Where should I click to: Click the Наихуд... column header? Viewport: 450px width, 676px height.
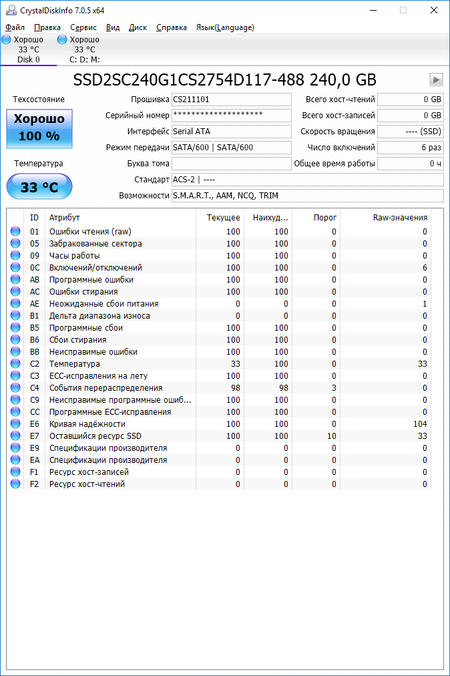(x=270, y=218)
